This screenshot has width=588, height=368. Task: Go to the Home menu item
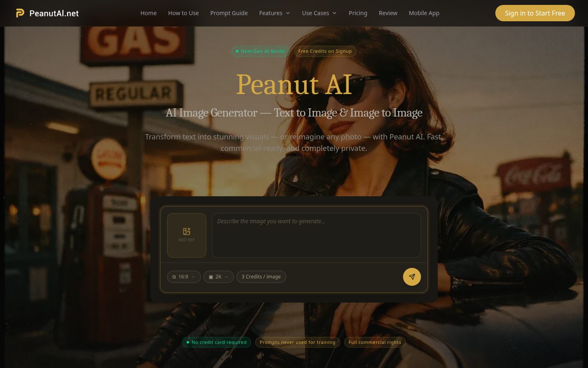coord(149,13)
